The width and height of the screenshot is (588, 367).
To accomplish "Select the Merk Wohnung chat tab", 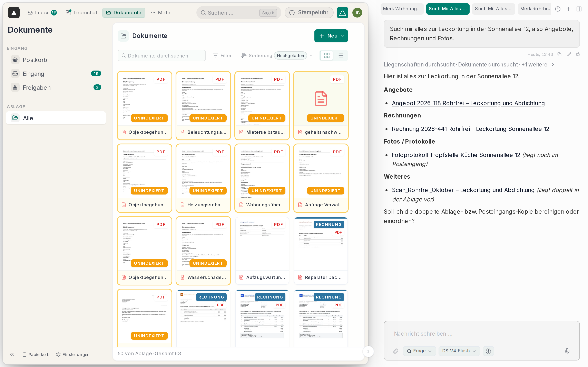I will (402, 9).
